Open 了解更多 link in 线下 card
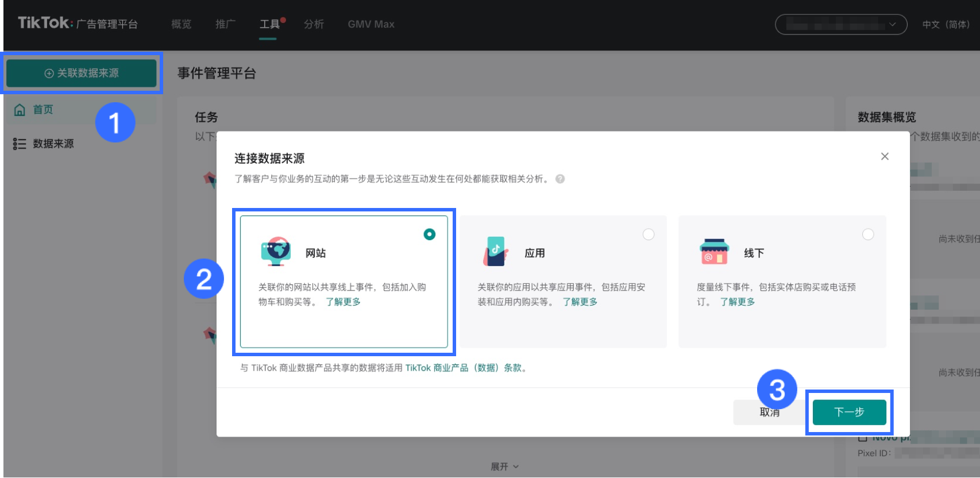This screenshot has width=980, height=478. click(x=738, y=302)
